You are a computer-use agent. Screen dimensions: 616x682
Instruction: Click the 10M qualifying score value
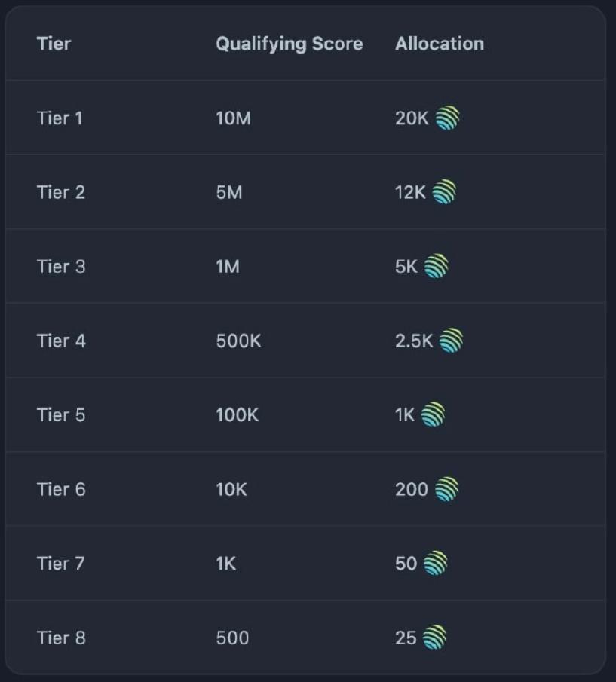click(233, 118)
